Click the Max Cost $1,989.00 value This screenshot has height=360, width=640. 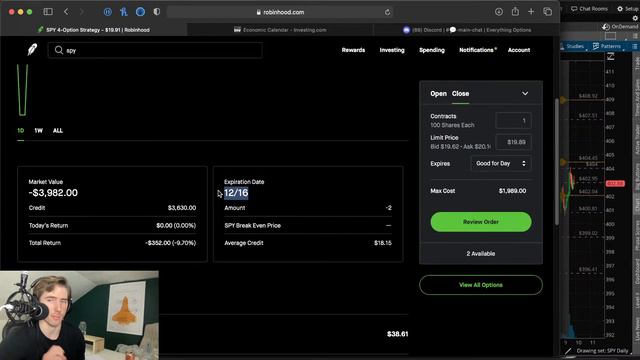click(x=512, y=191)
